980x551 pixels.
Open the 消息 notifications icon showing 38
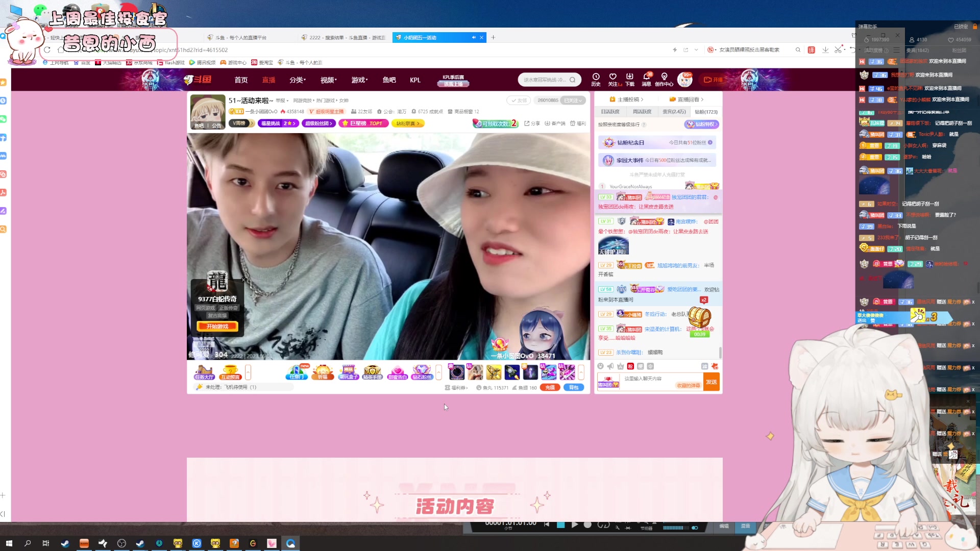pyautogui.click(x=647, y=80)
